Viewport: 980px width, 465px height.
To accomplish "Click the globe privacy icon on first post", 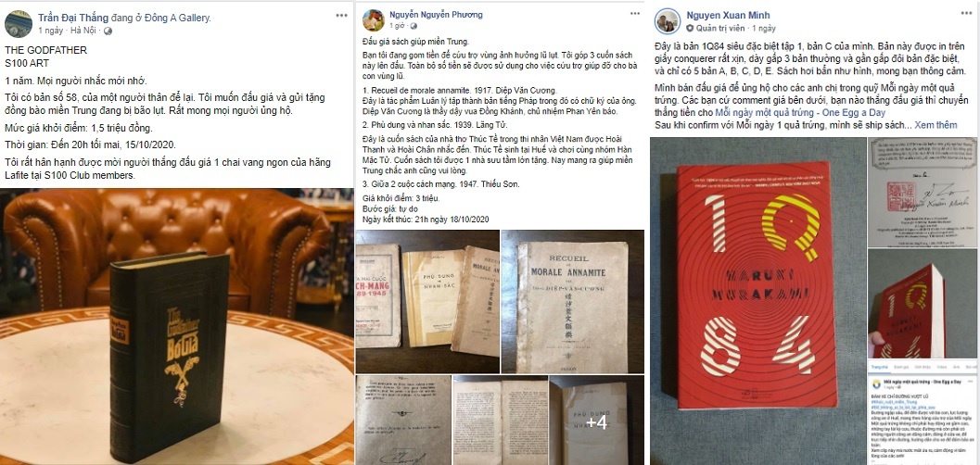I will click(x=108, y=31).
